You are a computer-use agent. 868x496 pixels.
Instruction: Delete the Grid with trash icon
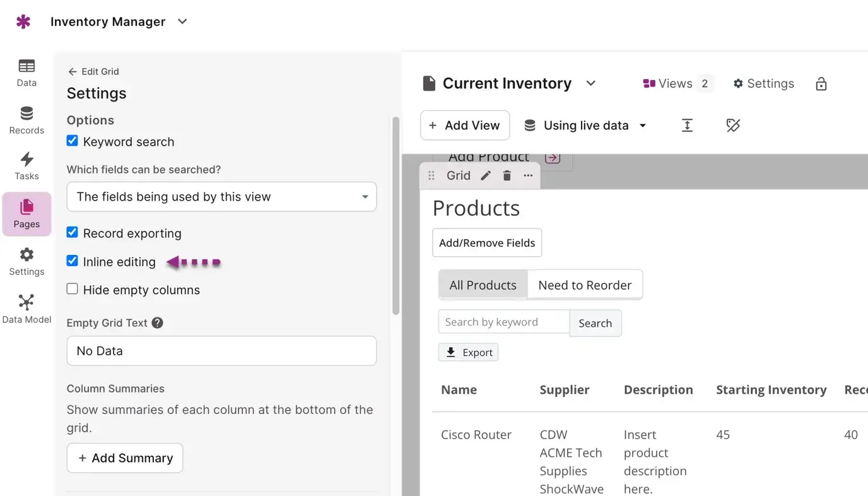[507, 176]
